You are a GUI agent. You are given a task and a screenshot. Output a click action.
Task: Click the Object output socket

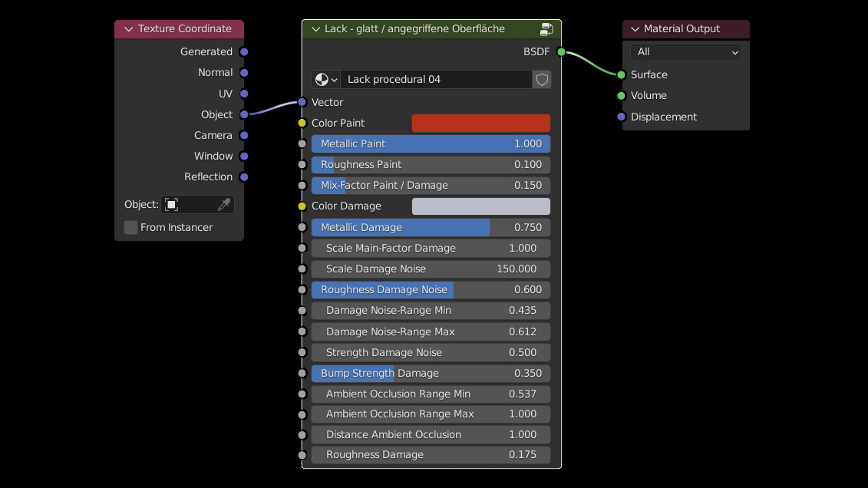point(244,114)
